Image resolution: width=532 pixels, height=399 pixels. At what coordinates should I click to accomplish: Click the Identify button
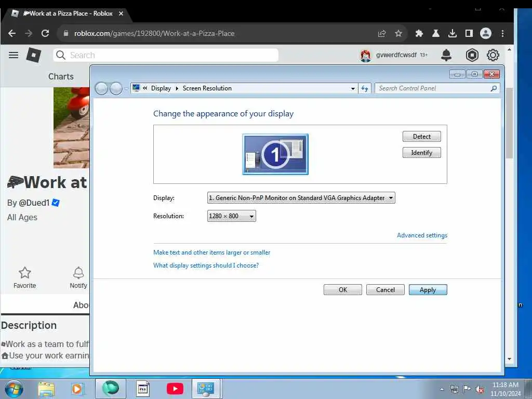pyautogui.click(x=422, y=153)
